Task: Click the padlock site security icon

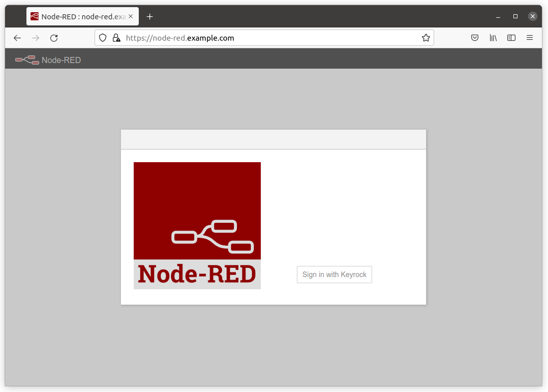Action: (116, 38)
